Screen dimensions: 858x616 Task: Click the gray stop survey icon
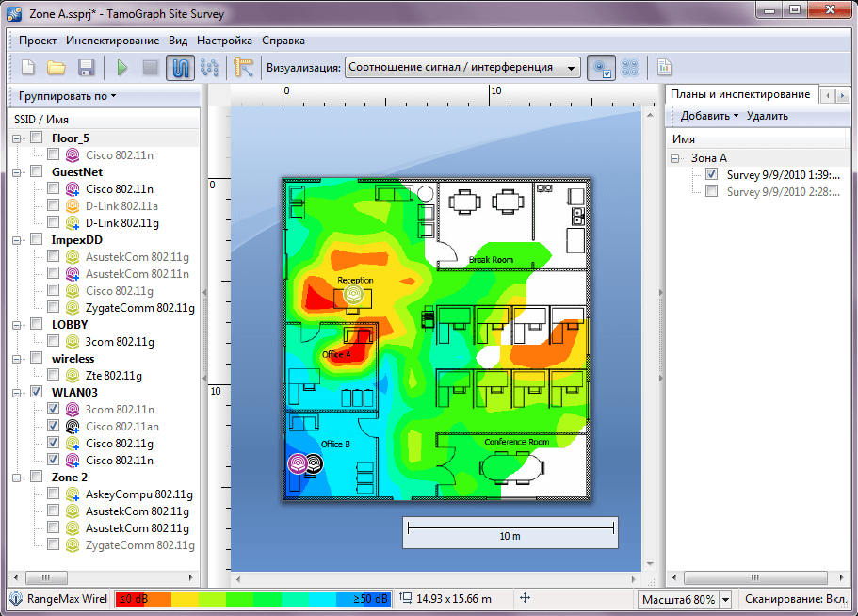(x=150, y=68)
